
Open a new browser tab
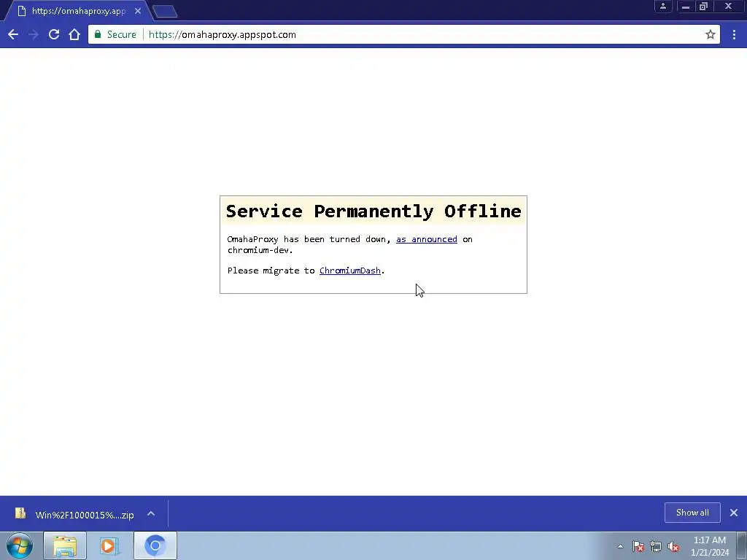tap(166, 12)
